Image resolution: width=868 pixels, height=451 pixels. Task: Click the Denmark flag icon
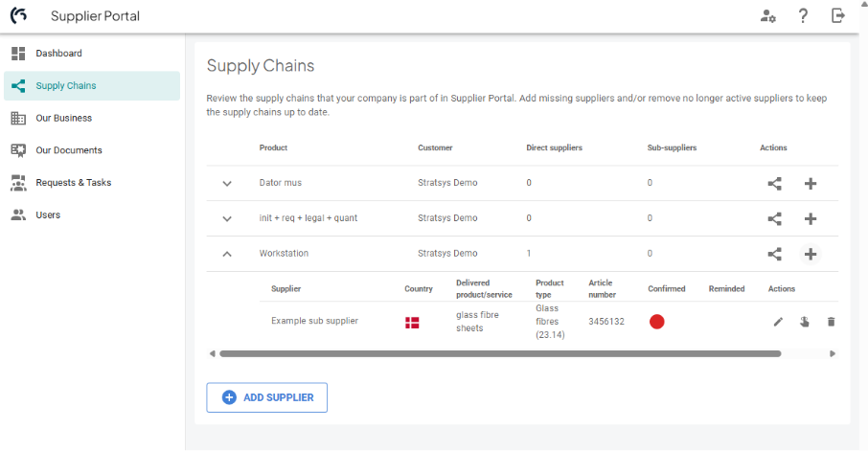pos(412,323)
